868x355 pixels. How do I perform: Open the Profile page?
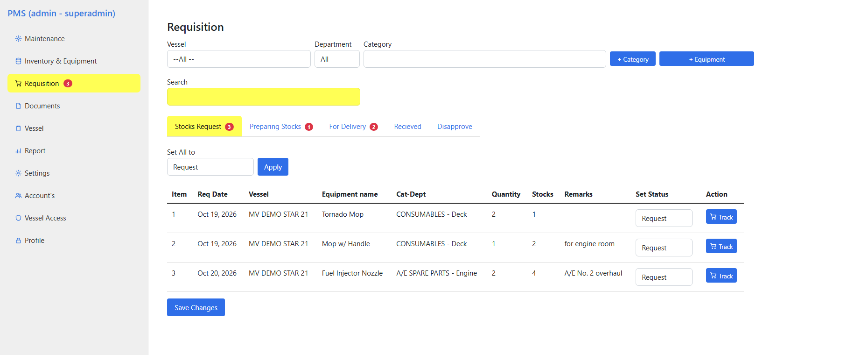[74, 241]
